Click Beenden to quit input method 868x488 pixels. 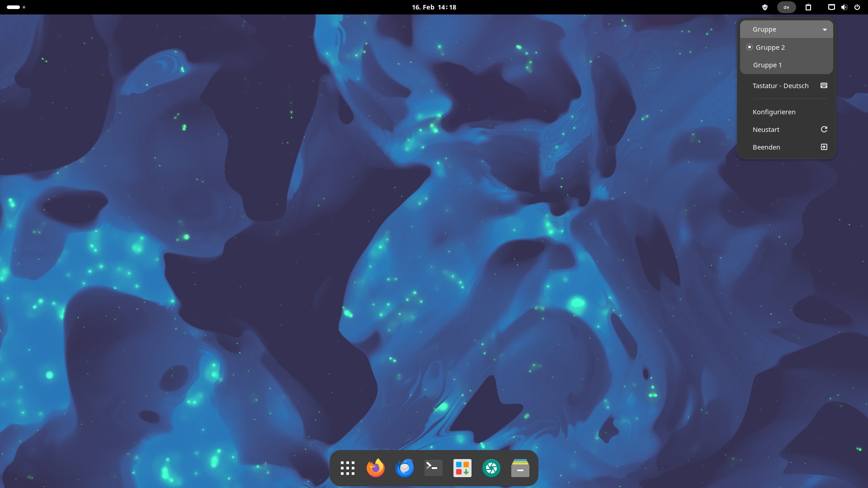766,147
